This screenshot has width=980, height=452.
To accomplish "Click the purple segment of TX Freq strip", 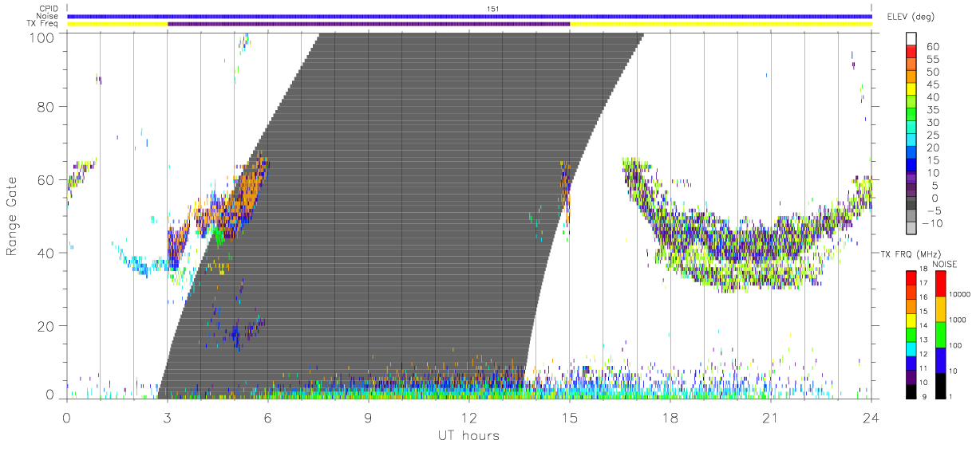I will pos(369,24).
